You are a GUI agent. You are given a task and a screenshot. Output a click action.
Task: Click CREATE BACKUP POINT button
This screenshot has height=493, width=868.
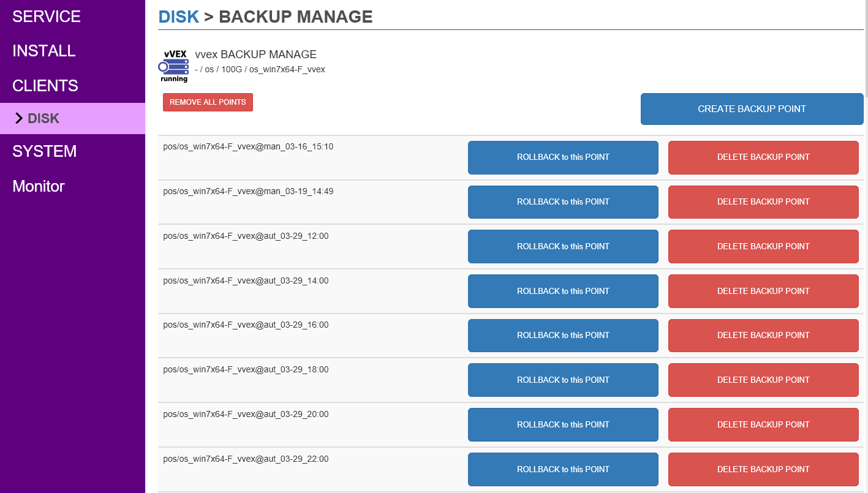(752, 109)
